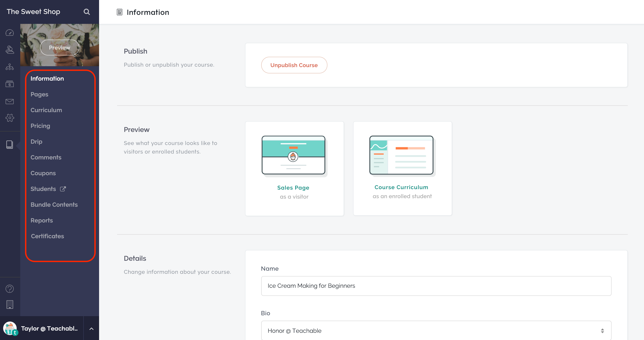Open the Sales Page link
Image resolution: width=644 pixels, height=340 pixels.
click(x=293, y=188)
